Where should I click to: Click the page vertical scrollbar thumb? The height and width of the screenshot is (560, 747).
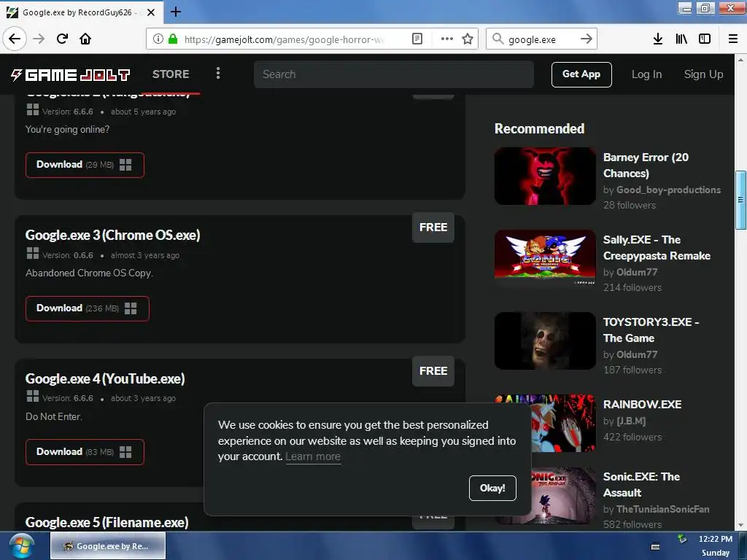pyautogui.click(x=740, y=200)
